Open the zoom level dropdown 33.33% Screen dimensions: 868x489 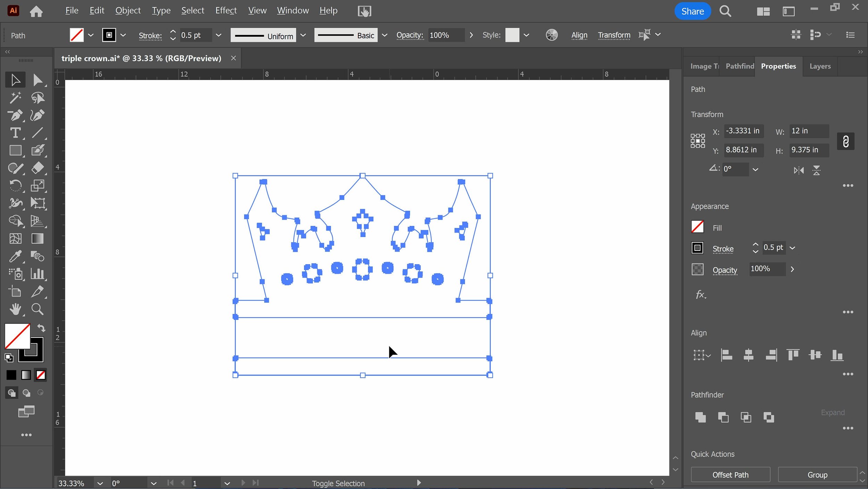click(x=100, y=483)
